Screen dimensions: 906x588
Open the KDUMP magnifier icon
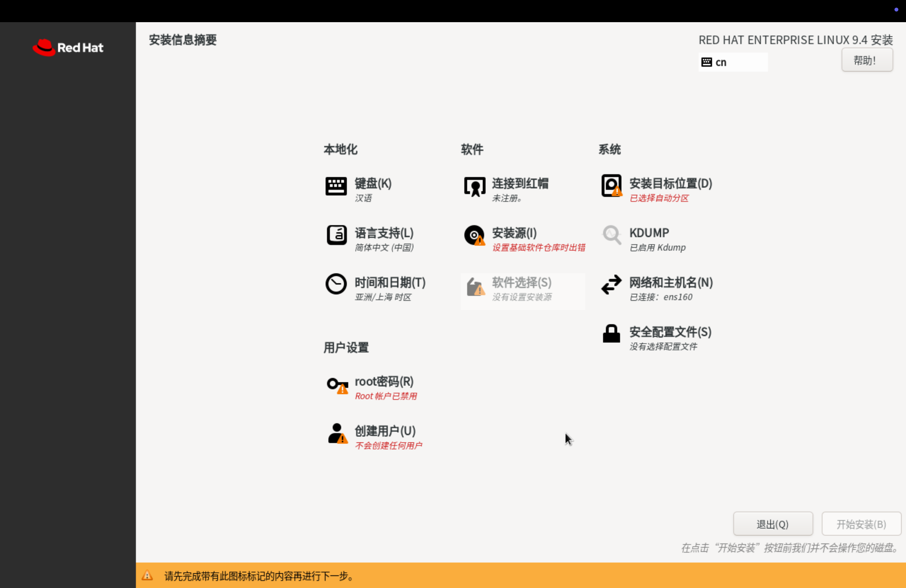(612, 235)
